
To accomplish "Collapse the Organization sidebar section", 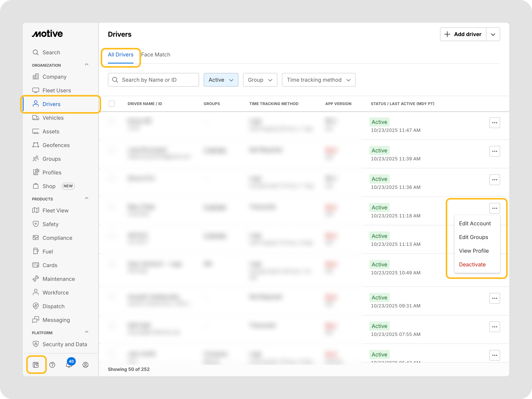I will [x=87, y=64].
